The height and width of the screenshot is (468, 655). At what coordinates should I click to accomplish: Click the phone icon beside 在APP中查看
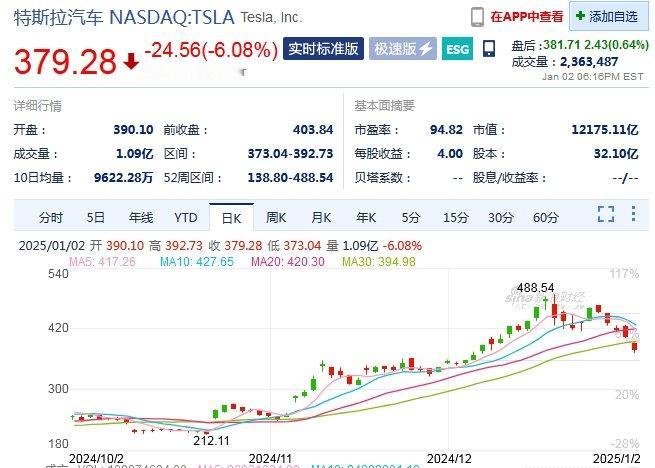point(477,17)
